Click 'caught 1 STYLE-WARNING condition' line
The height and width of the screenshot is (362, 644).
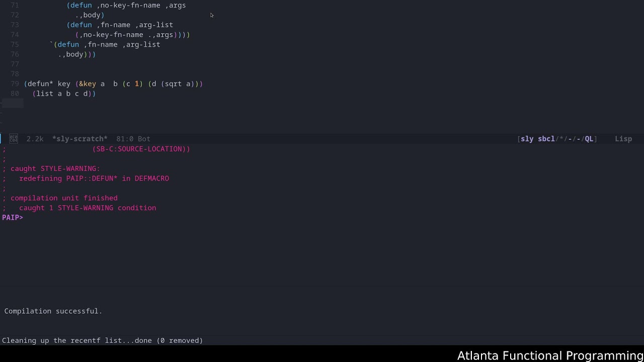[88, 208]
